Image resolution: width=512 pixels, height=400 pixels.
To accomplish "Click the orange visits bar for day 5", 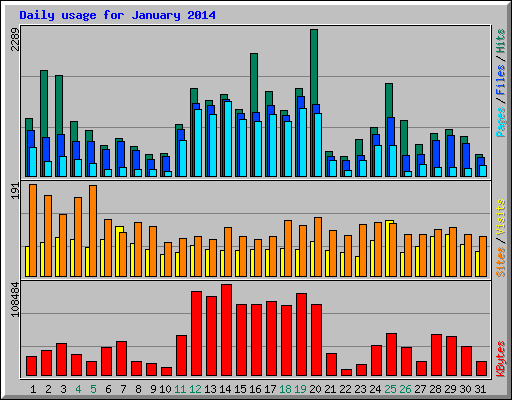I will pos(93,231).
